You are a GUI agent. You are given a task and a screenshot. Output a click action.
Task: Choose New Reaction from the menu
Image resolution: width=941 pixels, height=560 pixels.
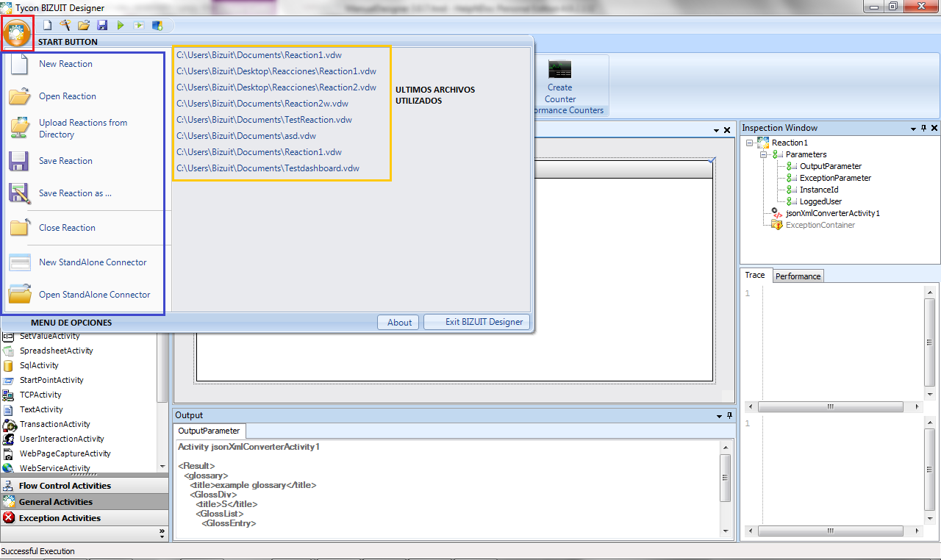tap(65, 64)
